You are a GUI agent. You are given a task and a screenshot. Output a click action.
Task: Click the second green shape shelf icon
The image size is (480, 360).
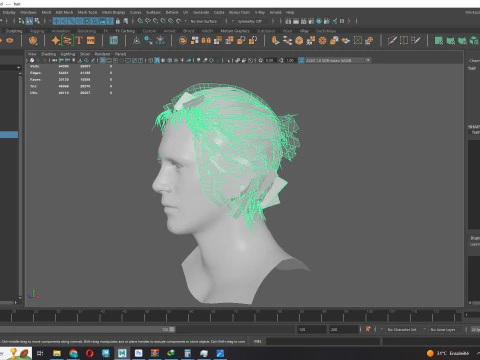(451, 41)
